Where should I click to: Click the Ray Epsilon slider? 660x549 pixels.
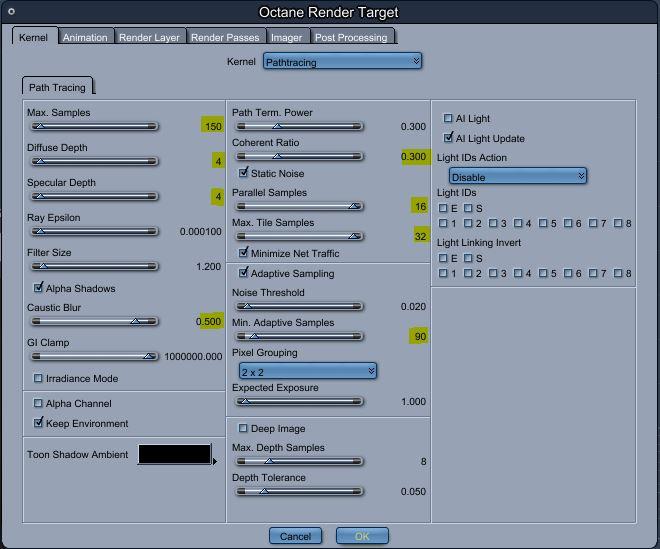pos(95,231)
